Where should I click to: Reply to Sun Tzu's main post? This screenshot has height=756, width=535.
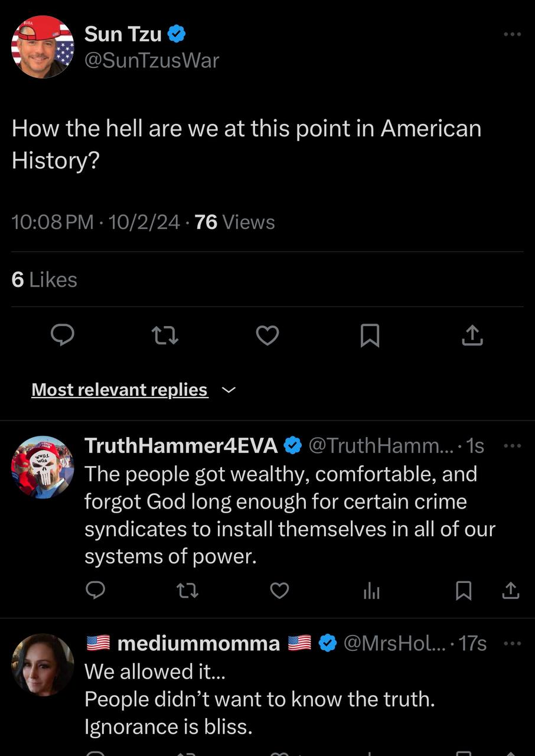pyautogui.click(x=62, y=335)
